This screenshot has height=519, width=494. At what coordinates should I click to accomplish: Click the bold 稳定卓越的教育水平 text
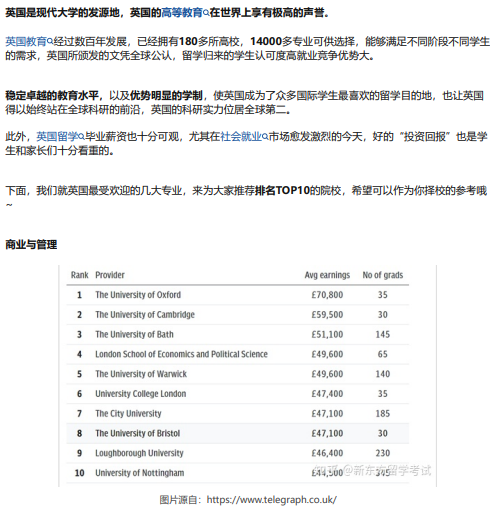(52, 96)
